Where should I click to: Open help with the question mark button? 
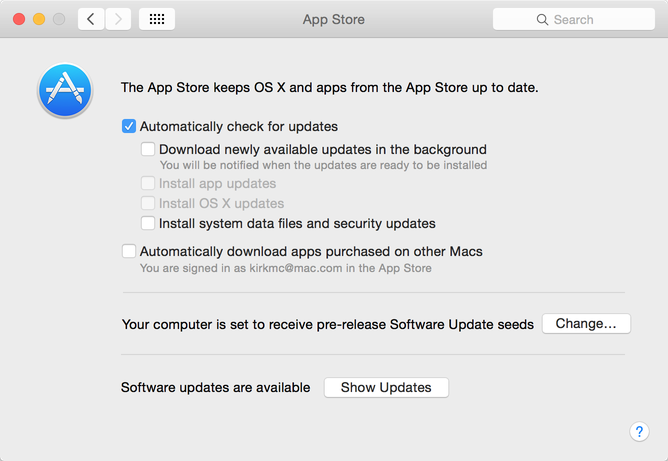coord(639,432)
